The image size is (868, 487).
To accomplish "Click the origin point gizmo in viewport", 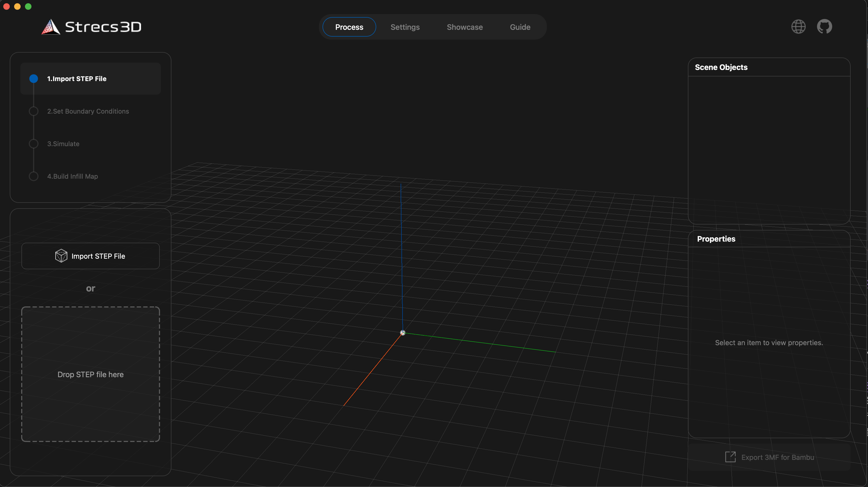I will pos(403,333).
